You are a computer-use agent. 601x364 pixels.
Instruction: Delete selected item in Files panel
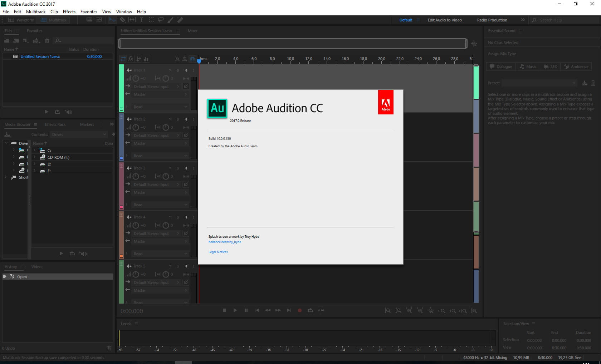coord(47,41)
